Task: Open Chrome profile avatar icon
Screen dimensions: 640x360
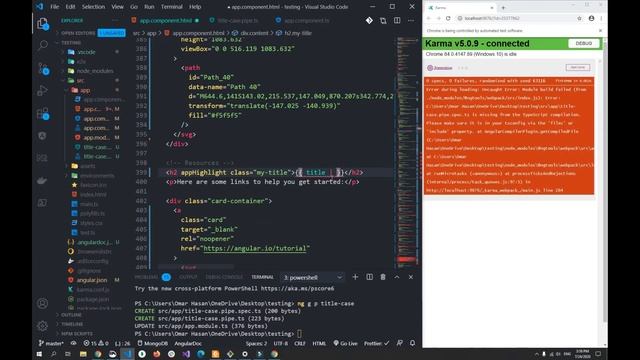Action: (591, 18)
